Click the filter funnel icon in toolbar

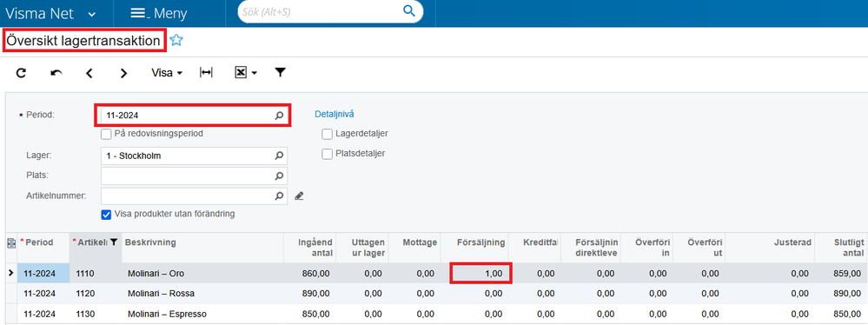click(281, 72)
